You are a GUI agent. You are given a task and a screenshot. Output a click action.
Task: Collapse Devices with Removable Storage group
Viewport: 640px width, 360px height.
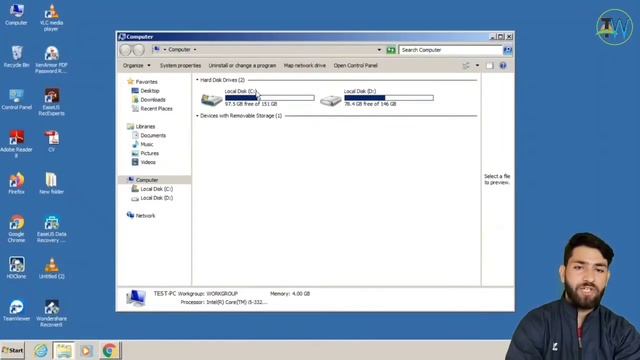coord(197,116)
